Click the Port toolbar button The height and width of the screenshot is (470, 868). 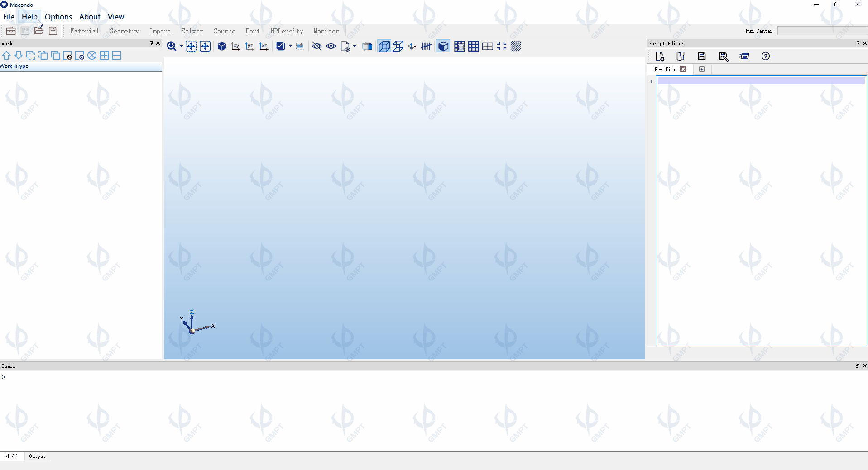pos(253,31)
